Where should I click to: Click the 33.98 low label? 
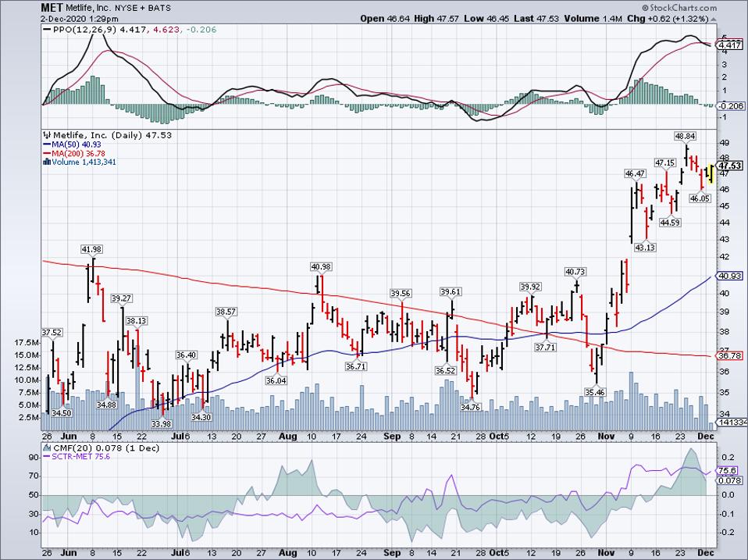pos(161,424)
